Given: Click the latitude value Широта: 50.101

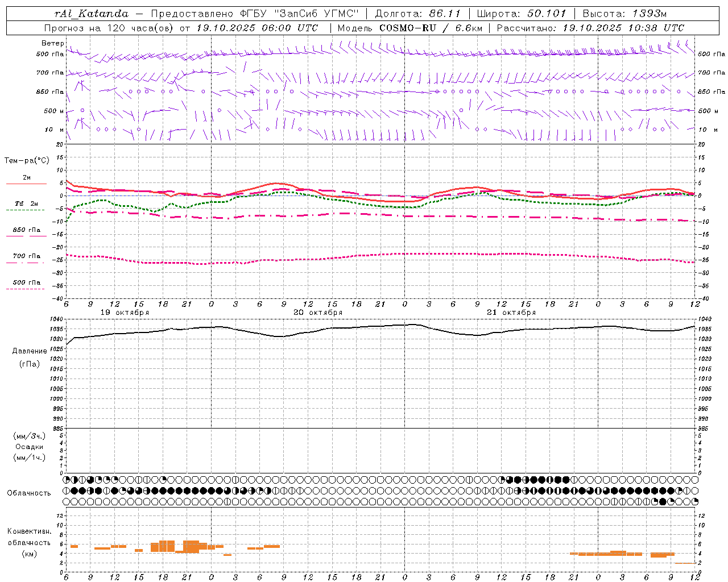Looking at the screenshot, I should (x=522, y=14).
